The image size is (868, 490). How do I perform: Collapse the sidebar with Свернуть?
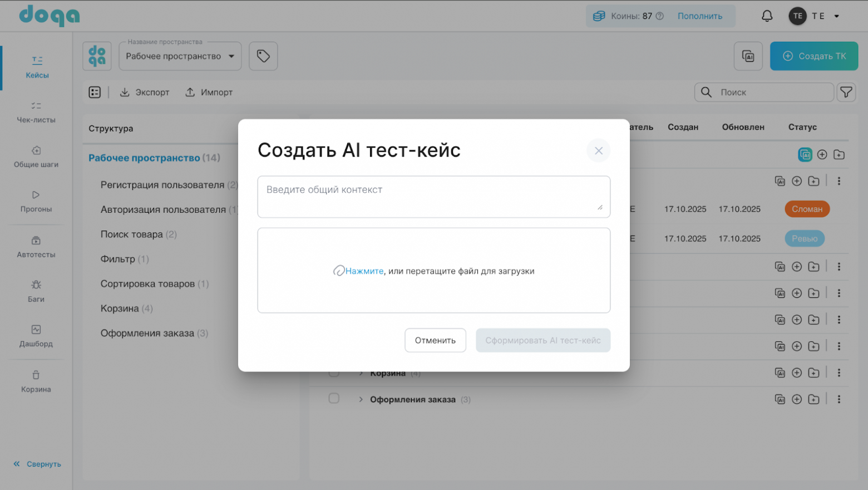(x=37, y=464)
